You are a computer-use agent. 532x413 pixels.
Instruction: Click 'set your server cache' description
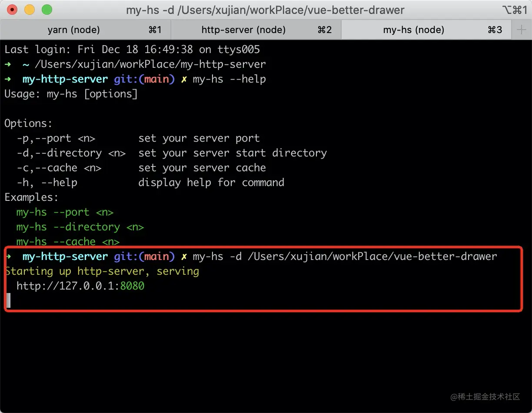pyautogui.click(x=202, y=168)
